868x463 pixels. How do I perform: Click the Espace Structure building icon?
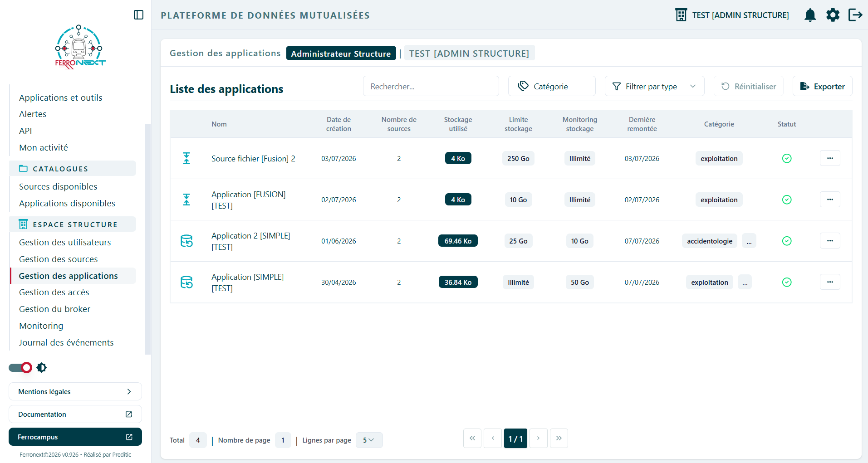pos(23,224)
